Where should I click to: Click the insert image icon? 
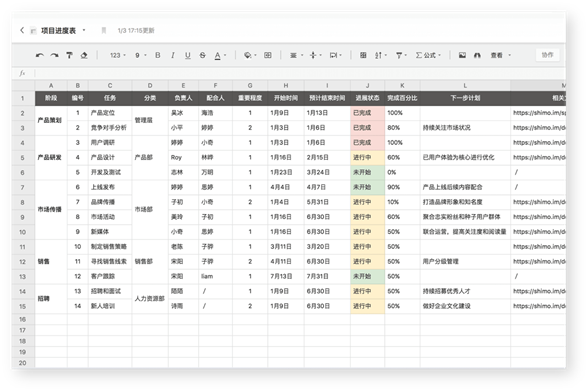coord(462,55)
